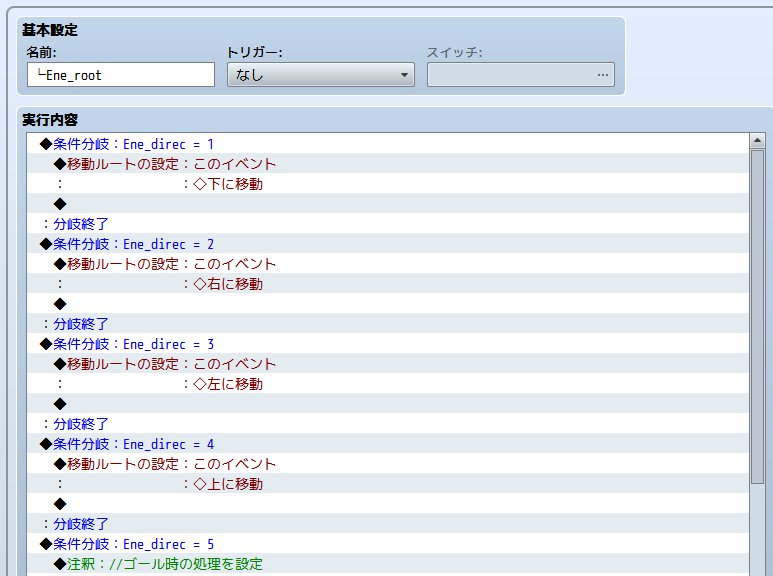Select the 注釈 comment line about ゴール時の処理
The width and height of the screenshot is (773, 576).
coord(388,564)
